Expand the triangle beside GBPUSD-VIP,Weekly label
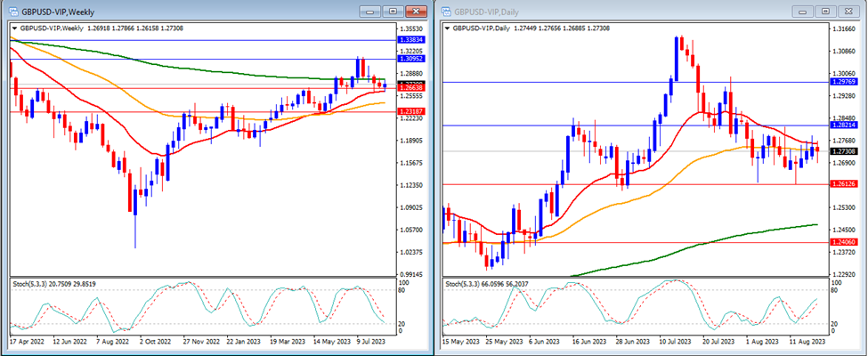 point(13,29)
